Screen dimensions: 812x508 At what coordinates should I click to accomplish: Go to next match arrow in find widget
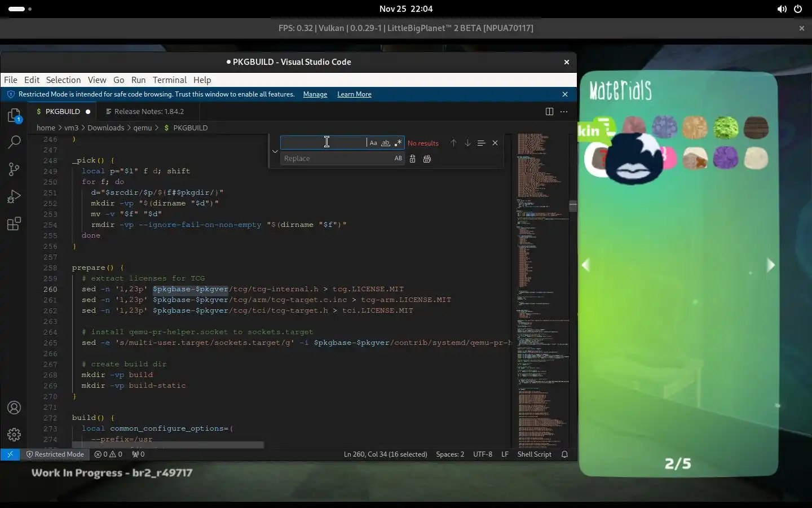pos(467,143)
